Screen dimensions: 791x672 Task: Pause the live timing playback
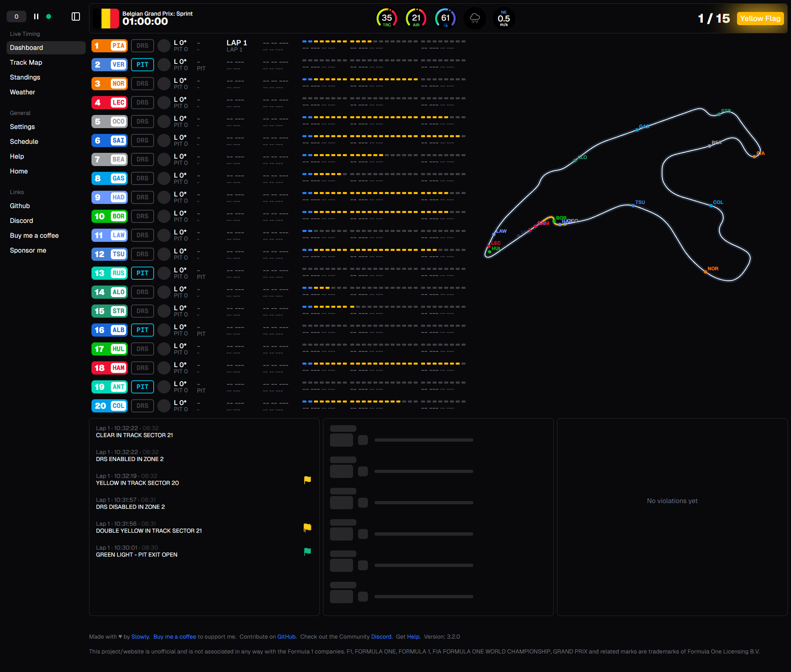(36, 16)
